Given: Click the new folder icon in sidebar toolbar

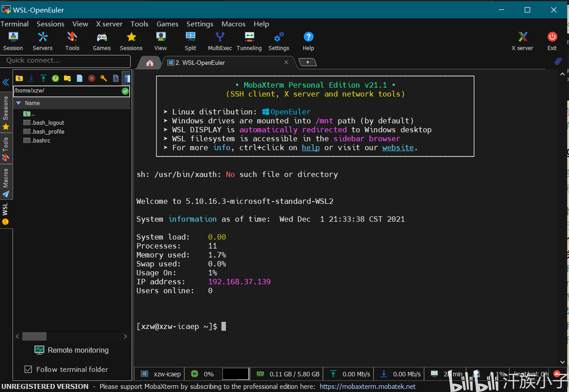Looking at the screenshot, I should pos(67,78).
